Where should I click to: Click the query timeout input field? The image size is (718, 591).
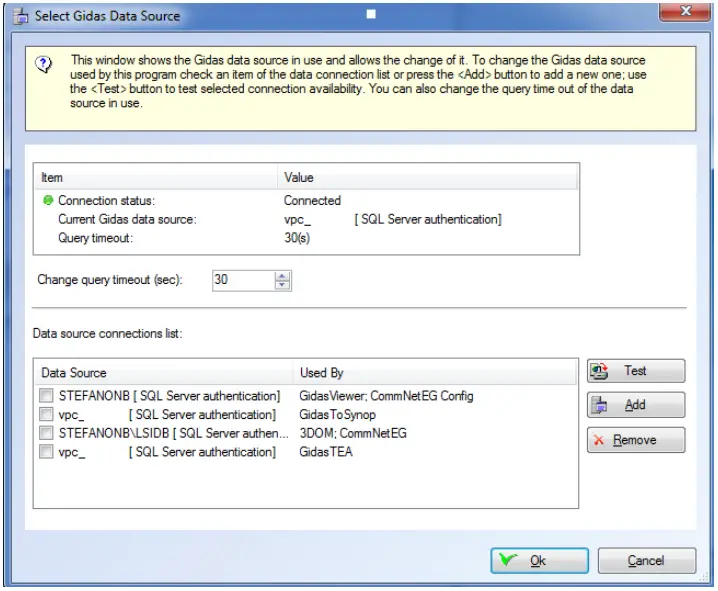coord(244,280)
